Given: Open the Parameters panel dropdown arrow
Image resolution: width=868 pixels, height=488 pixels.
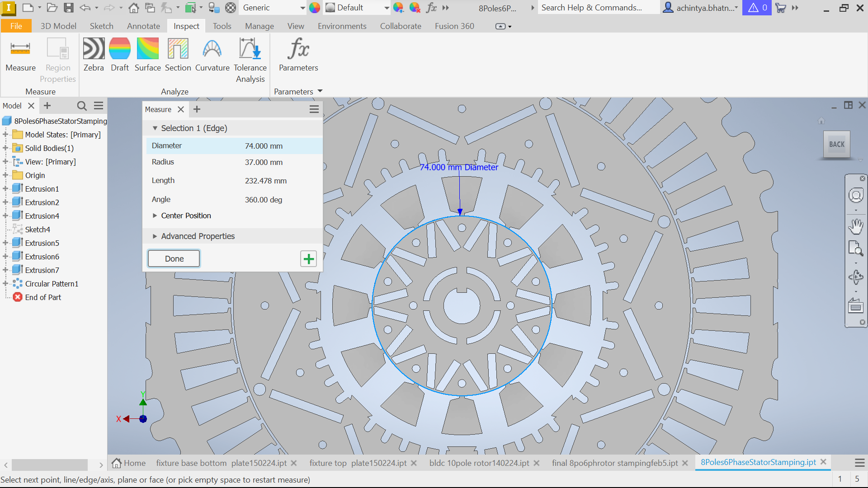Looking at the screenshot, I should pos(320,91).
